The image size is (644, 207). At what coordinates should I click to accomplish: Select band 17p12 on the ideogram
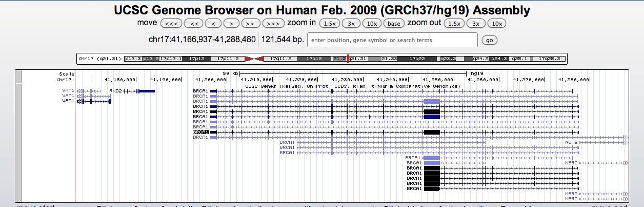tap(196, 59)
